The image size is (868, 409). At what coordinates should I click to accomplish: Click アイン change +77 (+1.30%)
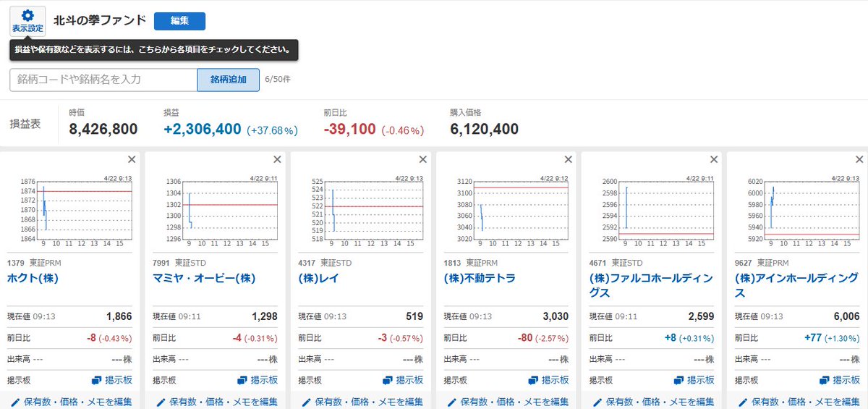(x=832, y=338)
